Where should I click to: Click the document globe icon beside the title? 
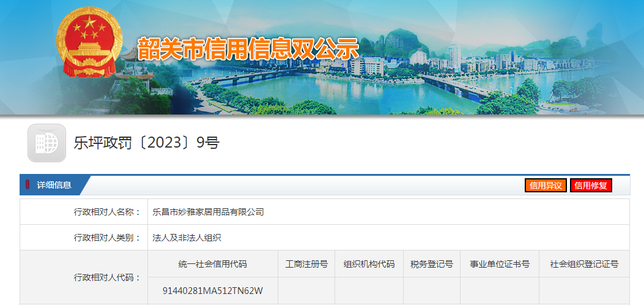(47, 143)
